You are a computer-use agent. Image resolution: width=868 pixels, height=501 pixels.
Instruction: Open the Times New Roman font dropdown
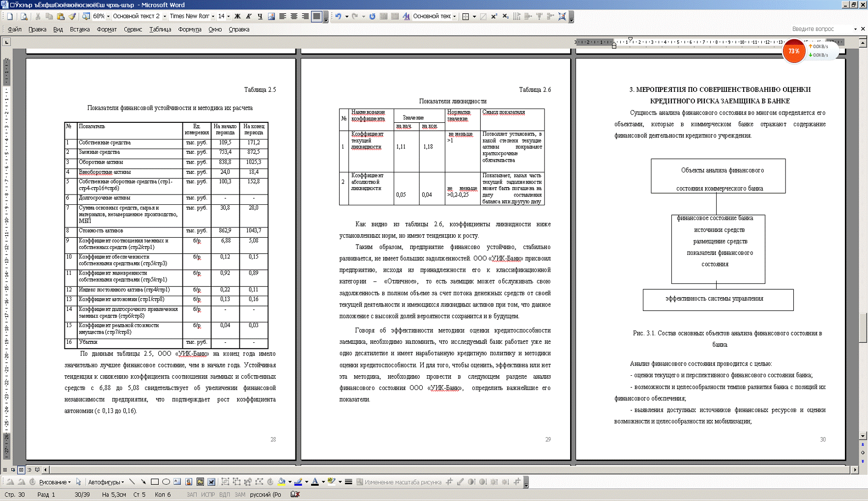pyautogui.click(x=213, y=16)
